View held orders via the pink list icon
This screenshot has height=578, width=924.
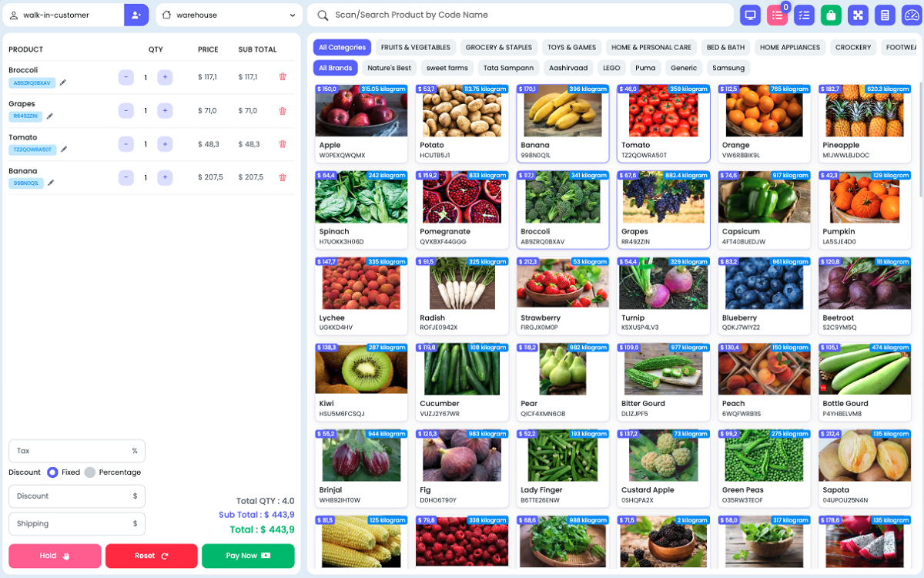click(778, 15)
